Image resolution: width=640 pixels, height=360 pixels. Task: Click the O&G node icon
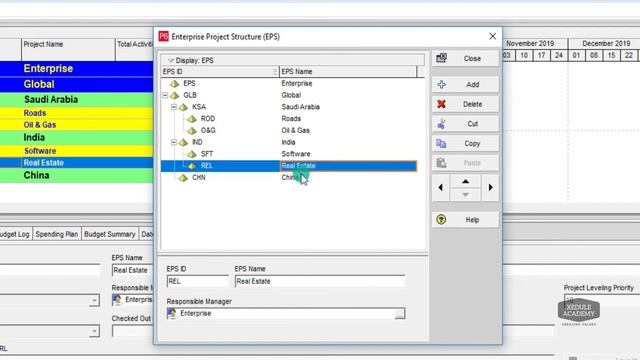point(192,131)
